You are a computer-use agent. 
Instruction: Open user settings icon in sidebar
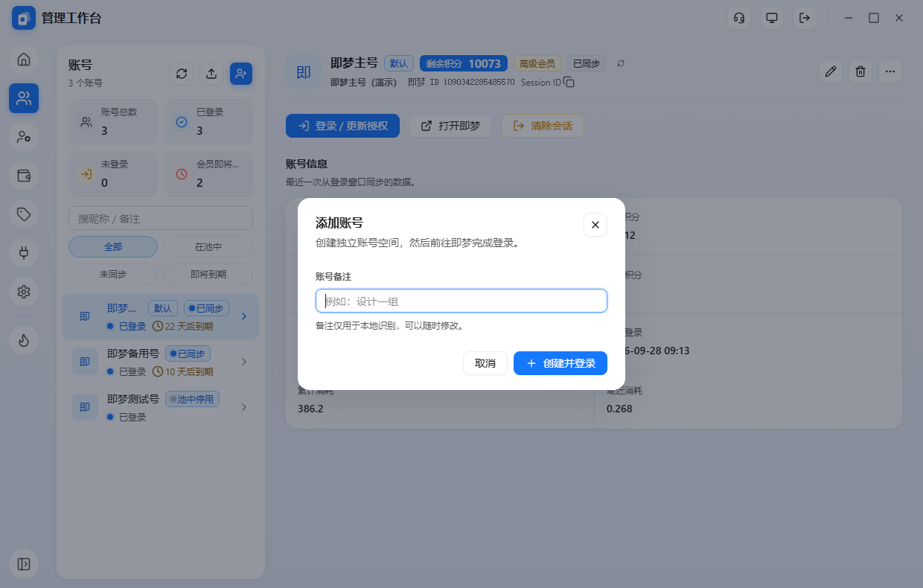pos(24,137)
